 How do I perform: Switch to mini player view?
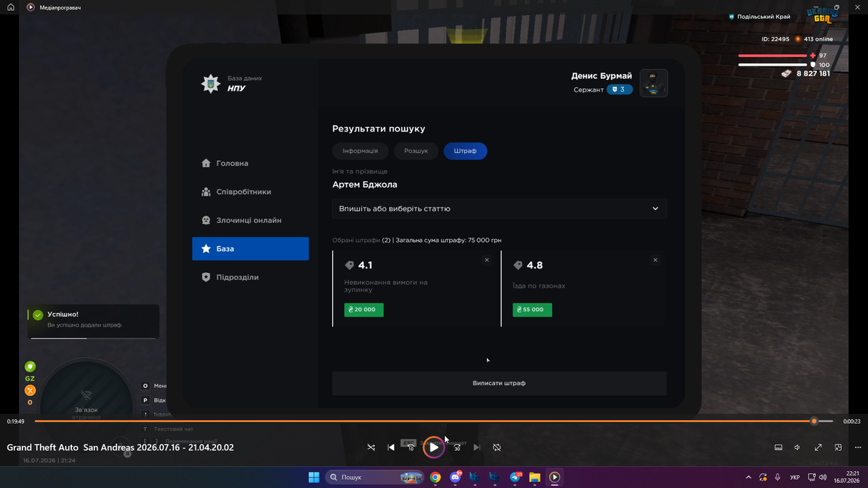point(838,447)
